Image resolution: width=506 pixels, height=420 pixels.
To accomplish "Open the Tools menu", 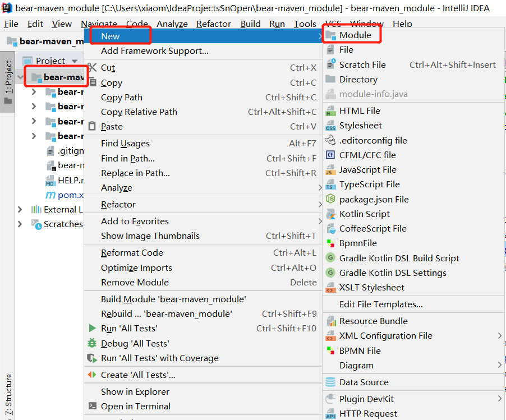I will 305,24.
